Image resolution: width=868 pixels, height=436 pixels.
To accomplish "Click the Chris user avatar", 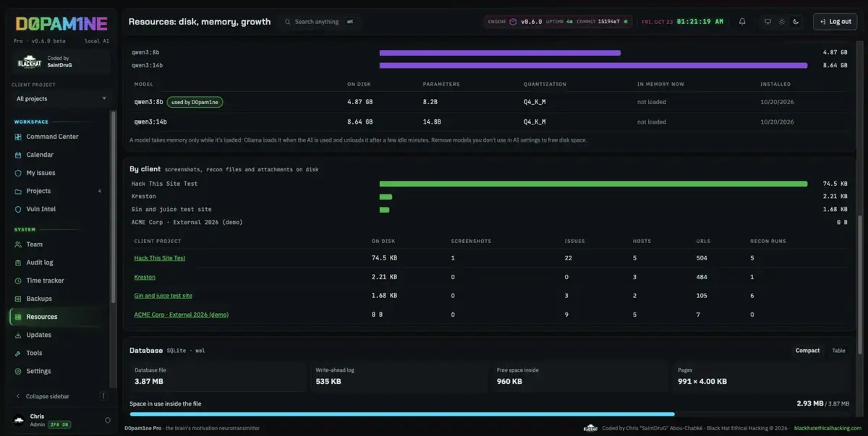I will [19, 419].
